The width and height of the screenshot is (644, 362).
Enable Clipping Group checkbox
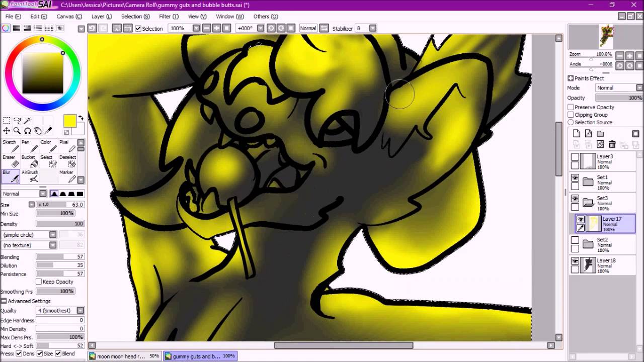coord(571,115)
